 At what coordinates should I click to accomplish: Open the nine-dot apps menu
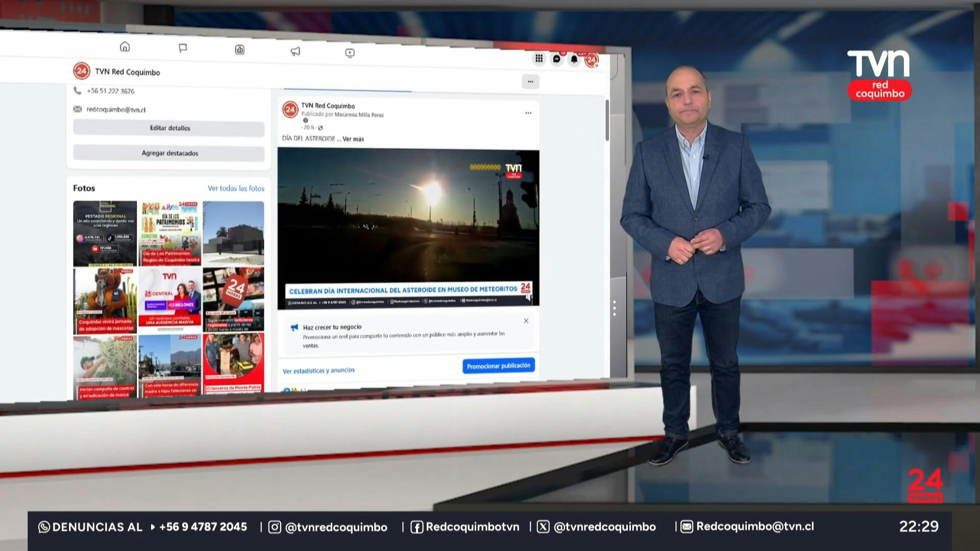[x=539, y=58]
